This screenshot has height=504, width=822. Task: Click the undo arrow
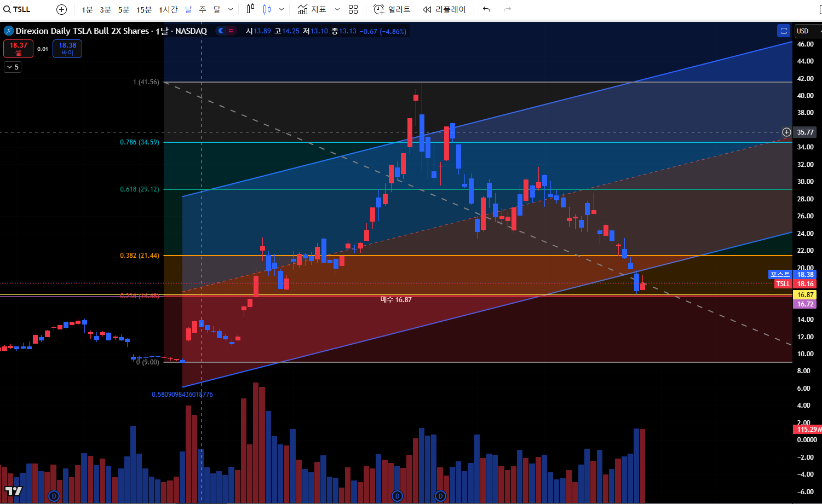(486, 9)
